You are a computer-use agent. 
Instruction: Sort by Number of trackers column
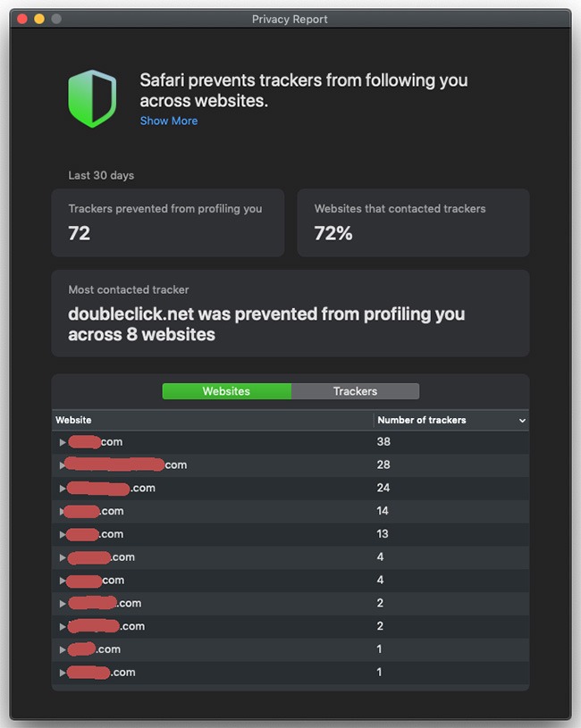422,420
